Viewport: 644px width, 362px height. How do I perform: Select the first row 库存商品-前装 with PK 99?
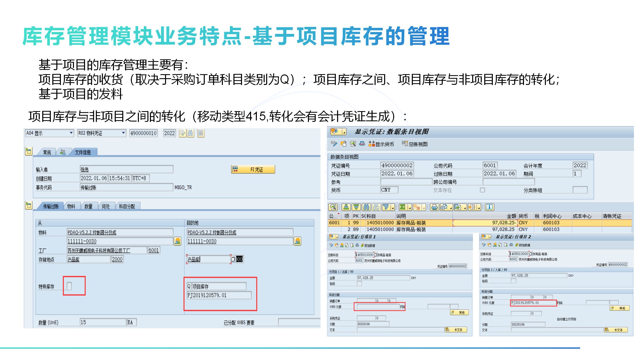point(411,223)
